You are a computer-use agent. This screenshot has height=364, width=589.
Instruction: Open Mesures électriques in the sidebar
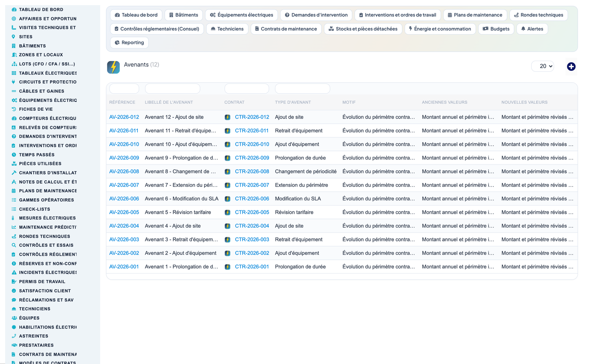pyautogui.click(x=47, y=218)
